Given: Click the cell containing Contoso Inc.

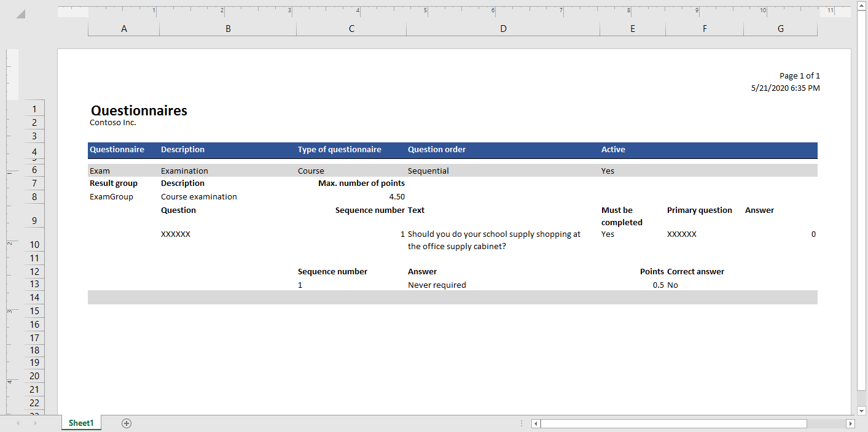Looking at the screenshot, I should 112,122.
